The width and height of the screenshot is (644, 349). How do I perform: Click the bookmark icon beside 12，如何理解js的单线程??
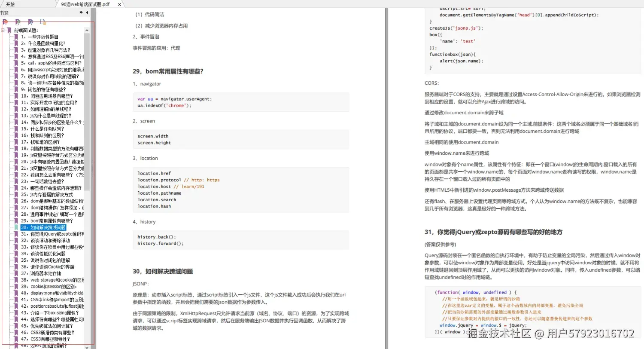pos(16,109)
